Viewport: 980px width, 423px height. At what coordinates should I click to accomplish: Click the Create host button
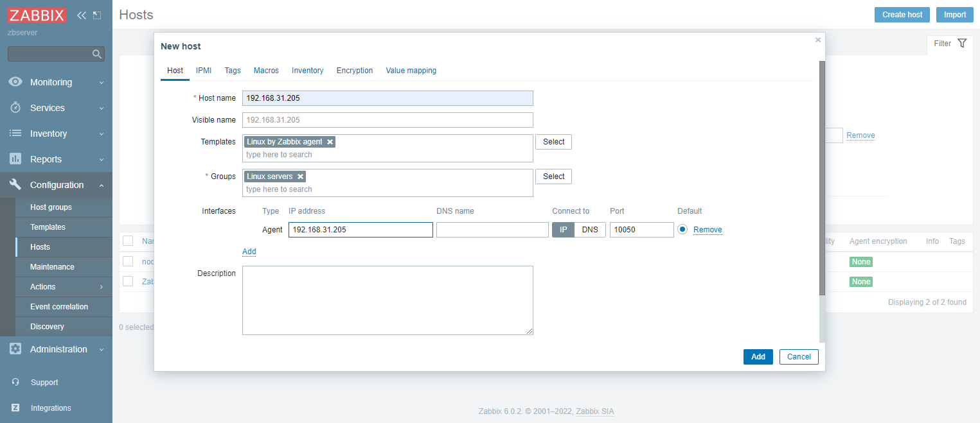[902, 15]
